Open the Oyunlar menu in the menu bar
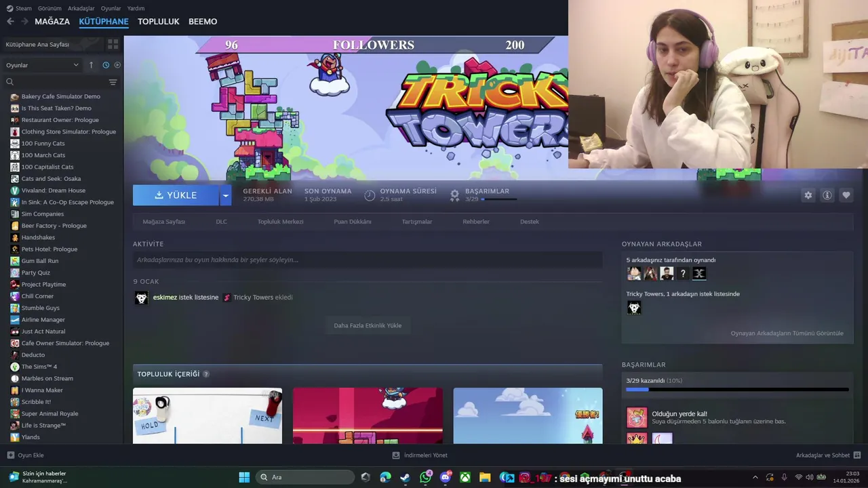868x488 pixels. click(x=111, y=8)
